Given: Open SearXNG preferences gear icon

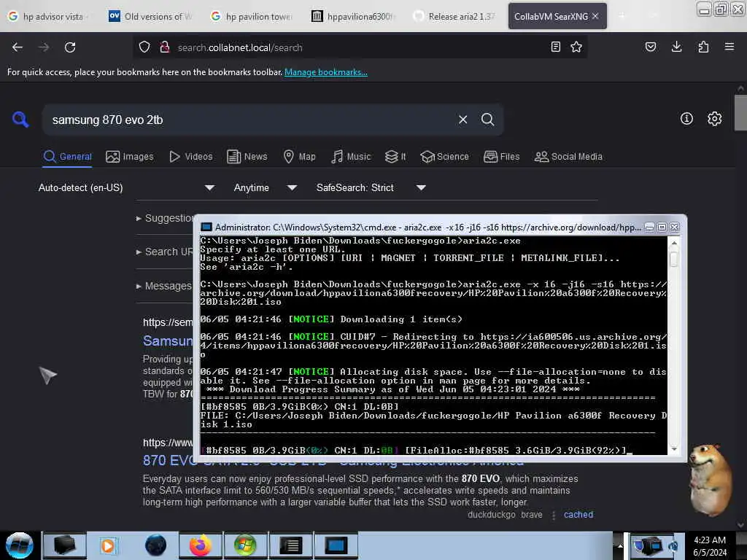Looking at the screenshot, I should pos(715,119).
